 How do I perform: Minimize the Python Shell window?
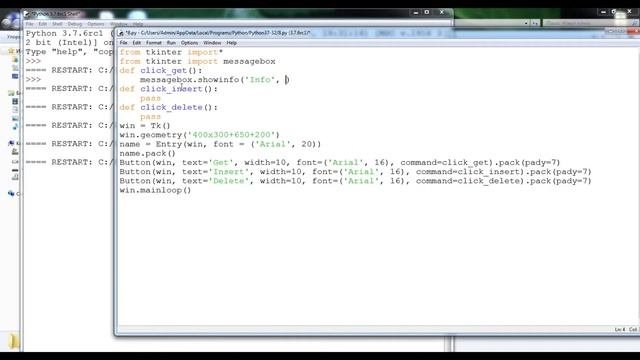pos(416,13)
